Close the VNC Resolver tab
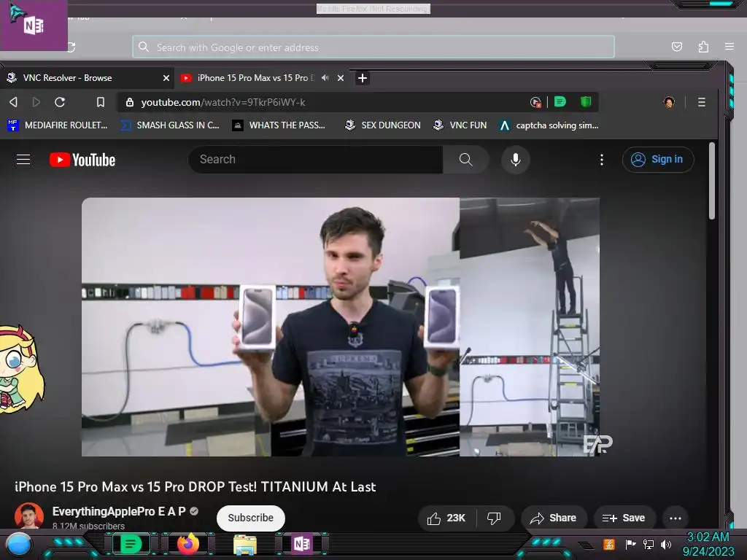 point(166,78)
